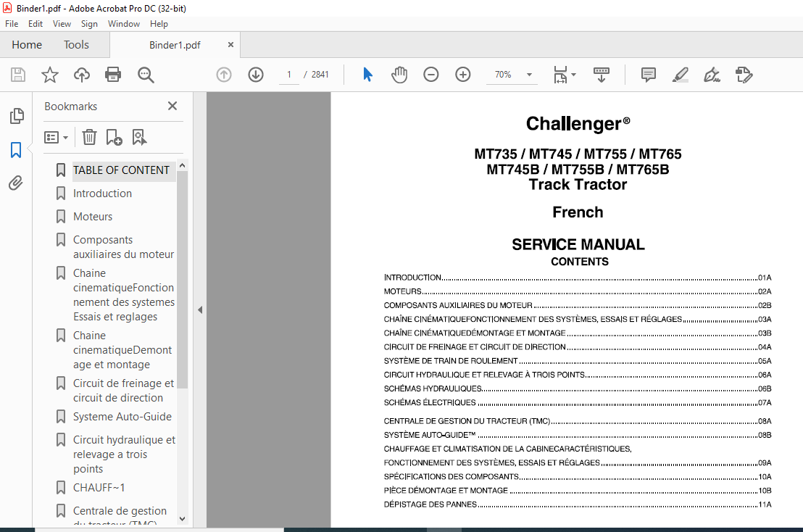Open Chaine cinematiqueFonctionnement des systemes bookmark
This screenshot has height=532, width=803.
pos(123,295)
